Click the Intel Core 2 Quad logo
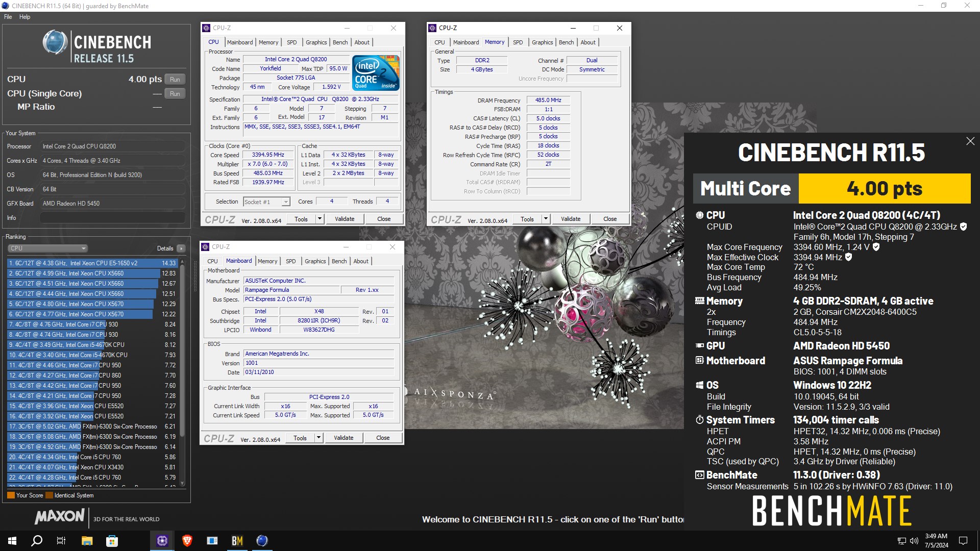This screenshot has width=980, height=551. [376, 73]
